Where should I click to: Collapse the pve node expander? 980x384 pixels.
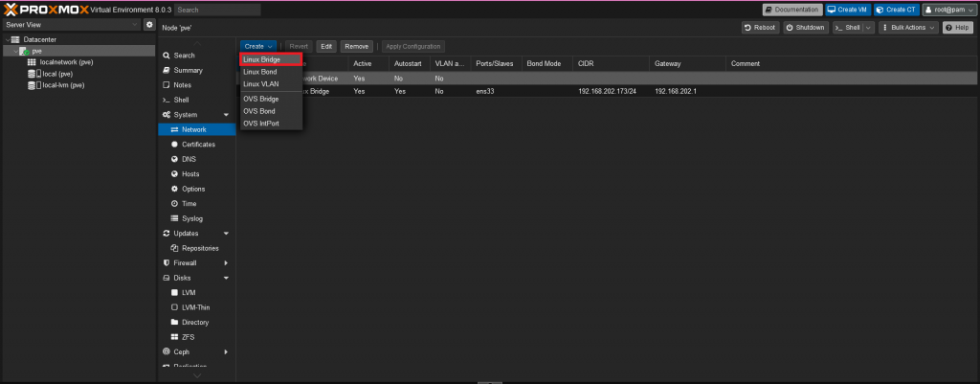(x=15, y=51)
